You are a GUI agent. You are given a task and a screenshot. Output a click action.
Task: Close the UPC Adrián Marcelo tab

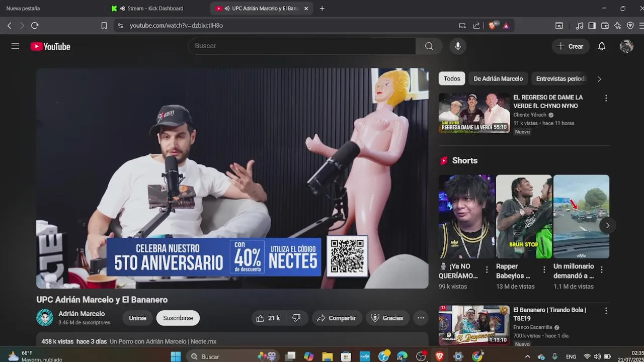(x=306, y=9)
